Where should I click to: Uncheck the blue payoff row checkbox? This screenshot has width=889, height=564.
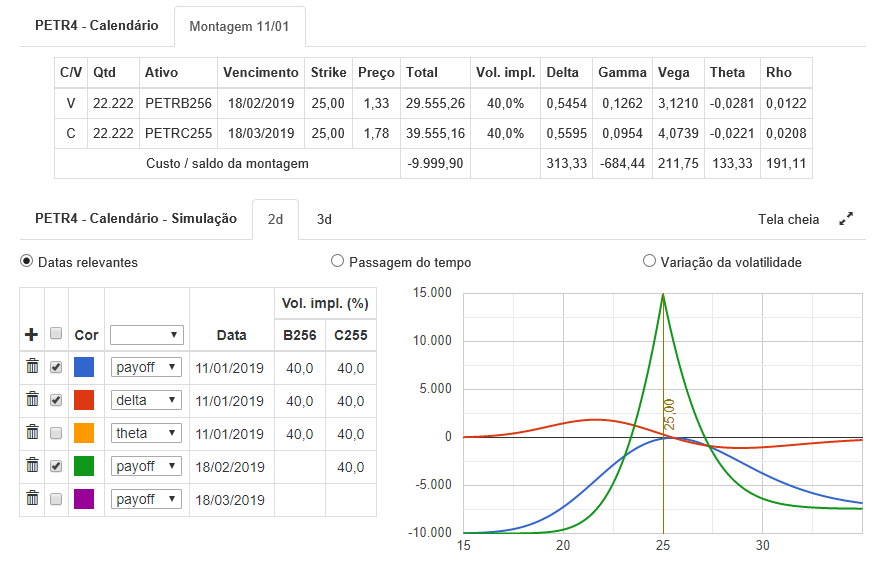coord(56,368)
